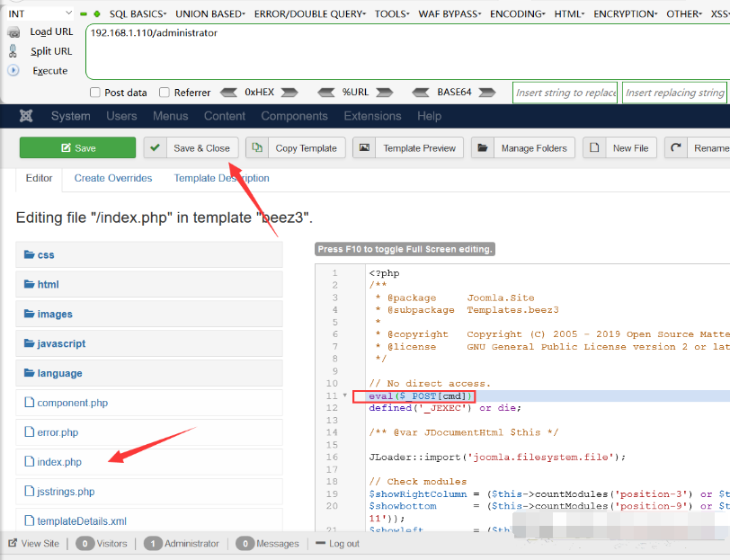Collapse code fold arrow on line 11
Image resolution: width=730 pixels, height=560 pixels.
(345, 396)
